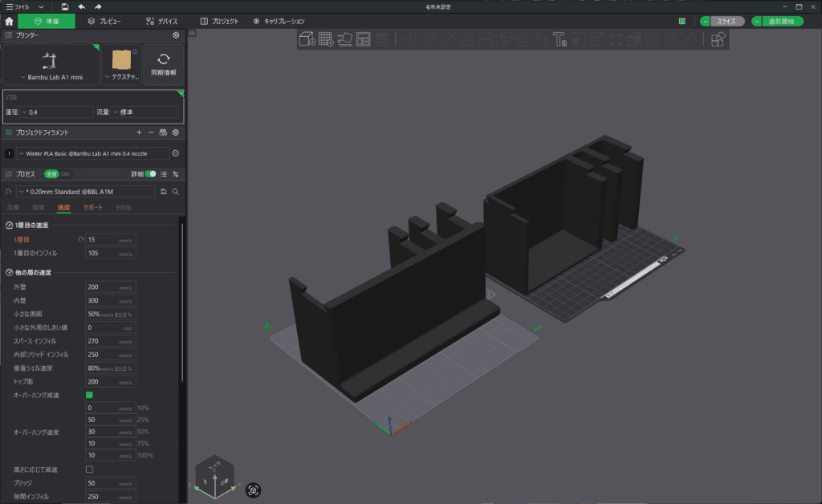Select the Text shape tool icon
Screen dimensions: 822x504
point(560,39)
